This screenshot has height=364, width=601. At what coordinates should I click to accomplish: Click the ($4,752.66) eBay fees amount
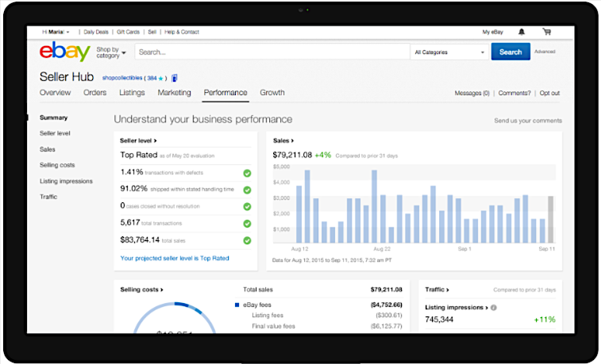point(387,305)
